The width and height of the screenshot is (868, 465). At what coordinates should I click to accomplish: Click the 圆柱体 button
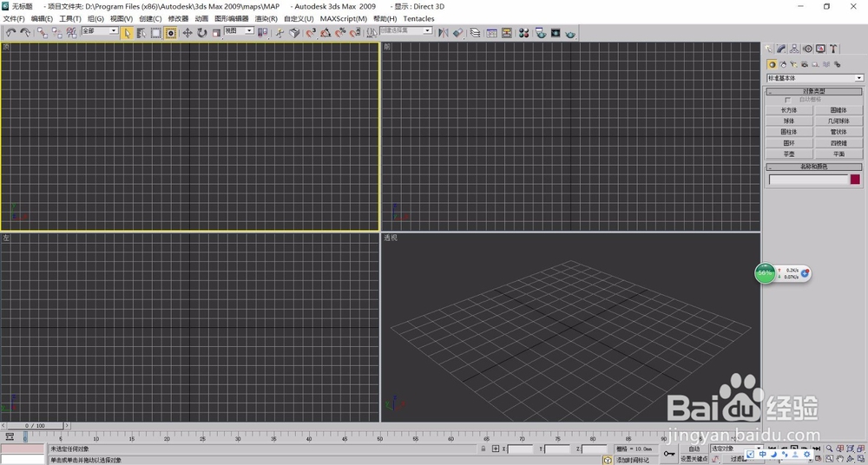(789, 132)
